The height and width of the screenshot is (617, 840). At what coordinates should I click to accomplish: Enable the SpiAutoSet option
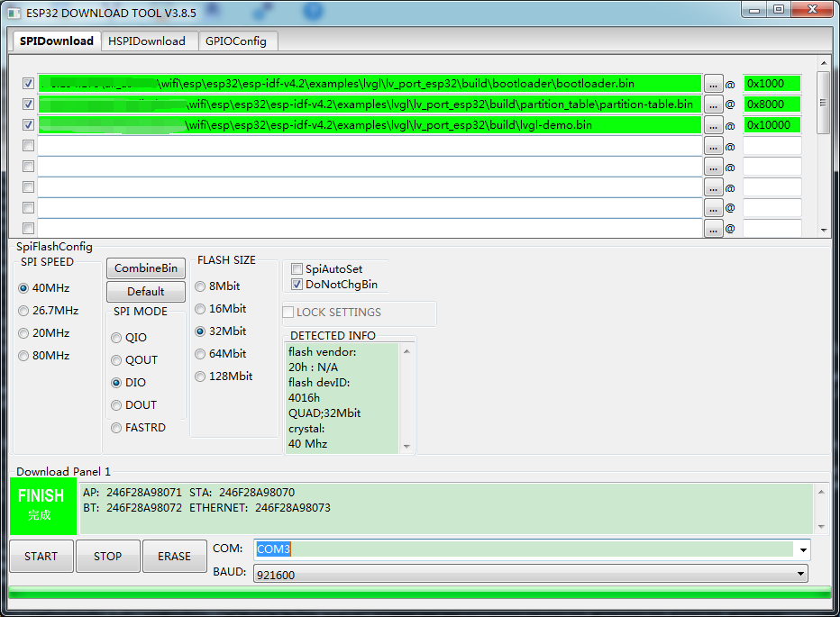tap(297, 268)
